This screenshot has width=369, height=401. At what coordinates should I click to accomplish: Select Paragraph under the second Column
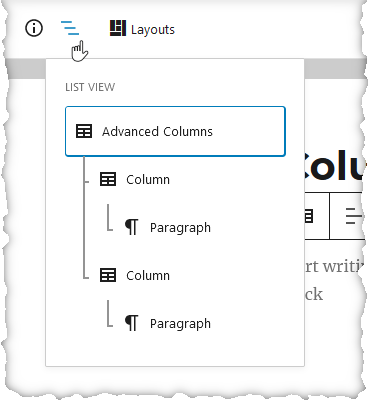168,323
